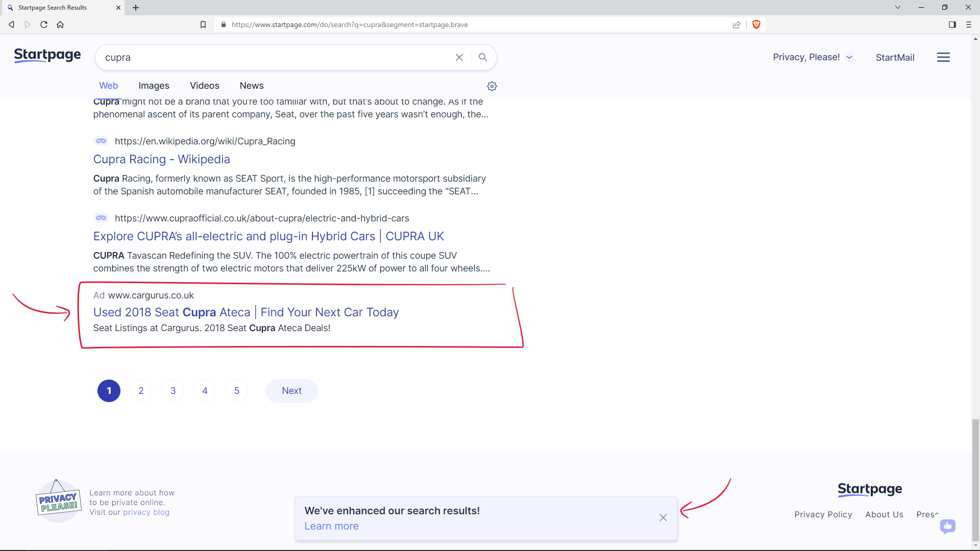Bookmark this page
Screen dimensions: 980x551
coord(203,24)
